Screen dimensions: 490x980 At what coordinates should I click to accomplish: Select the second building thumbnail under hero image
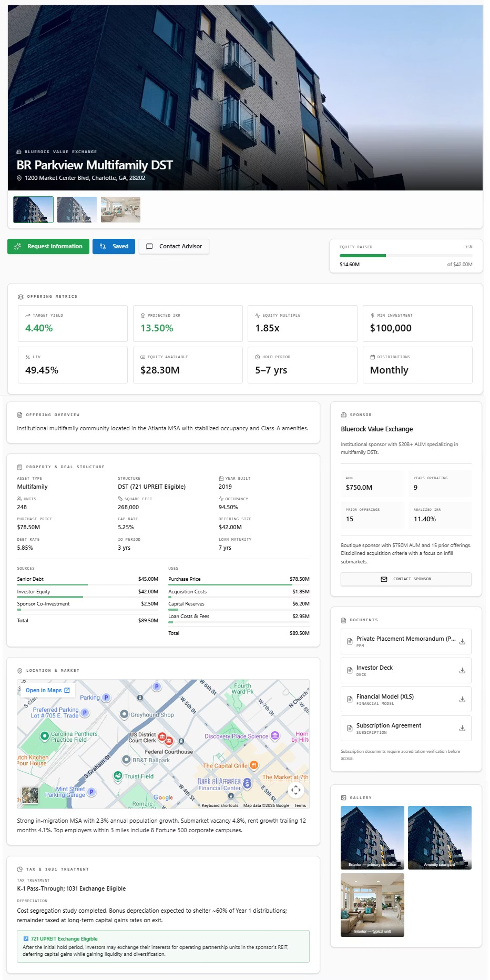77,209
